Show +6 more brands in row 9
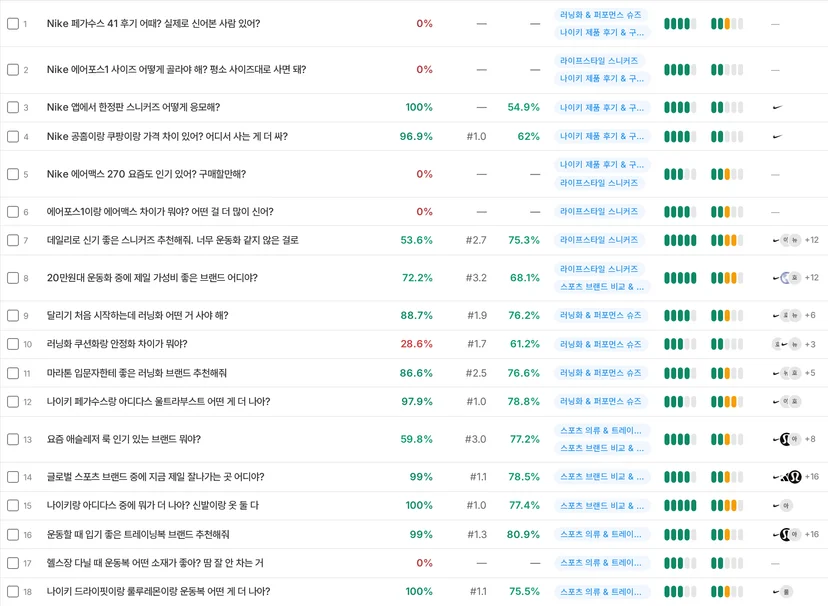Image resolution: width=828 pixels, height=606 pixels. click(810, 316)
